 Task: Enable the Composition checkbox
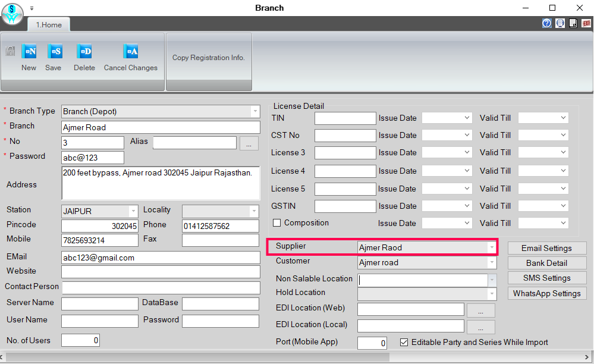(276, 223)
